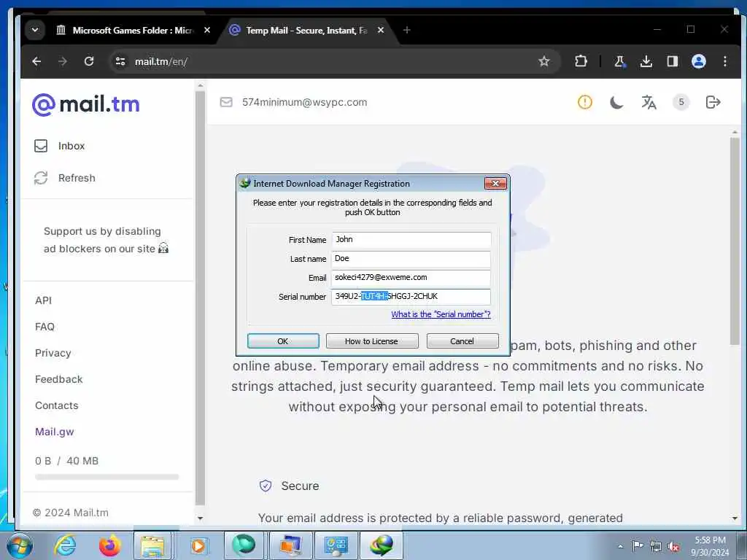Open Internet Download Manager taskbar icon
The width and height of the screenshot is (747, 560).
(x=381, y=545)
